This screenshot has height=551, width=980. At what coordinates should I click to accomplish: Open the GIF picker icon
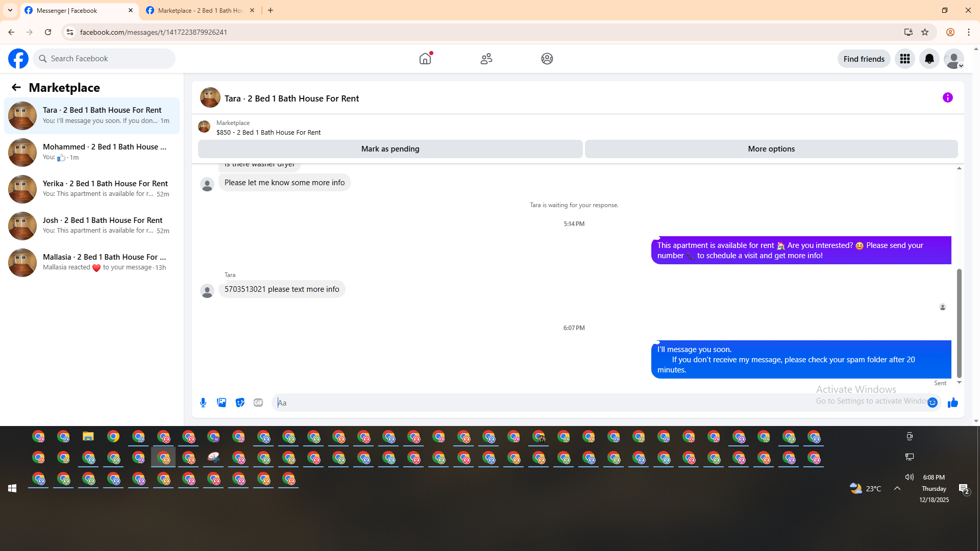pos(258,403)
